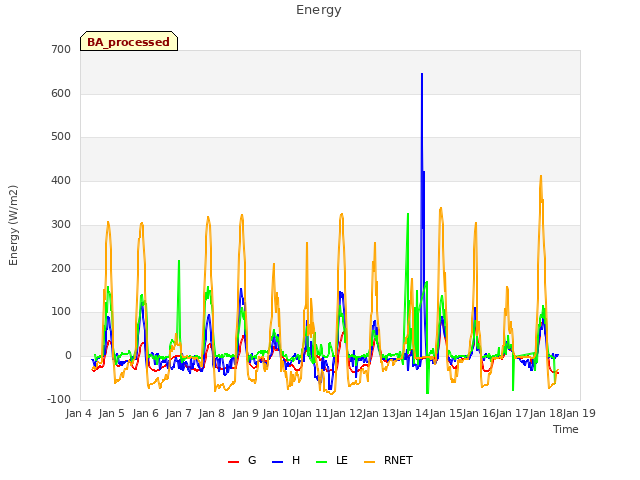Click the 500 y-axis tick label
Viewport: 640px width, 480px height.
[x=61, y=137]
